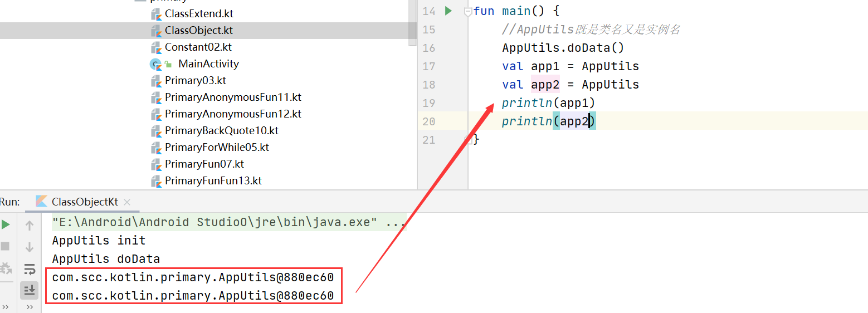Click the java.exe command line in console
The height and width of the screenshot is (313, 868).
229,222
